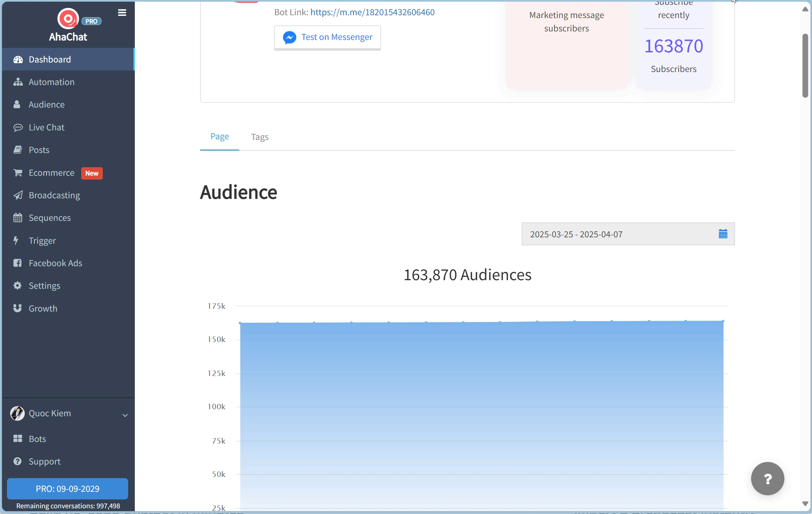Open the Broadcasting panel
Image resolution: width=812 pixels, height=514 pixels.
point(54,195)
